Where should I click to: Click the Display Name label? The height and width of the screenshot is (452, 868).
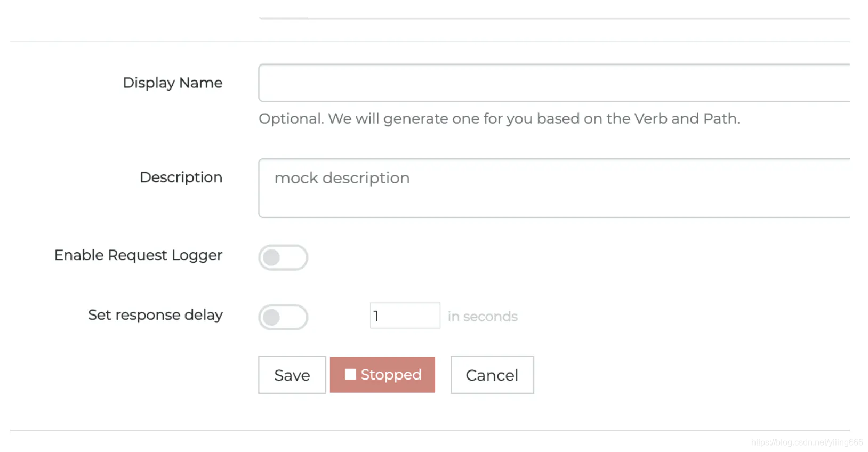pos(173,83)
